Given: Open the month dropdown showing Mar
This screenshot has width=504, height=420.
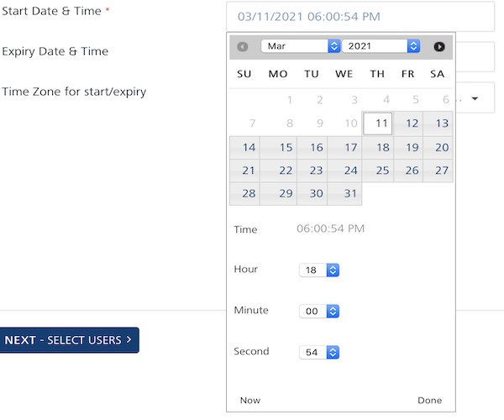Looking at the screenshot, I should (300, 46).
